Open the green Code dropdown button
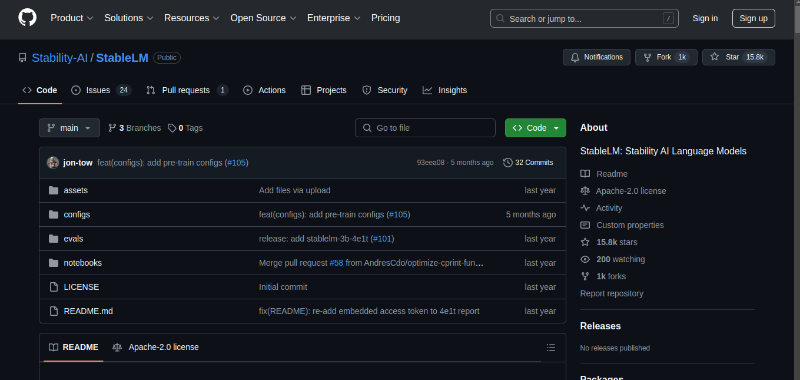 [535, 128]
